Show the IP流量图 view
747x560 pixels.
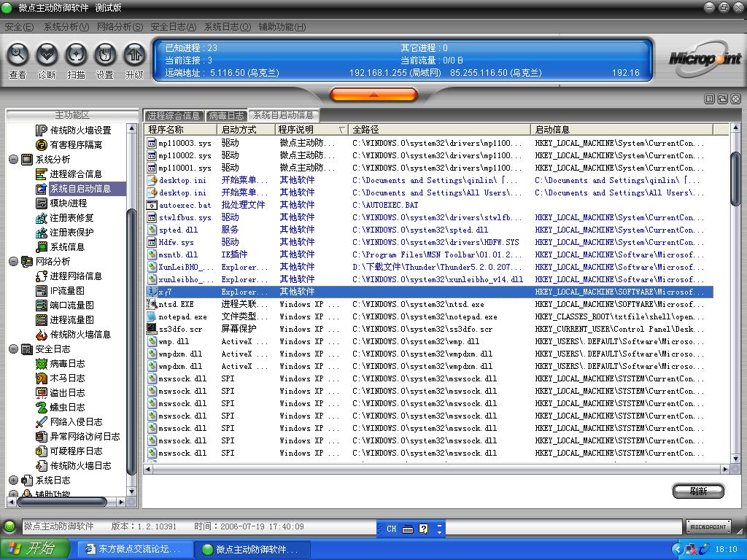[x=66, y=291]
